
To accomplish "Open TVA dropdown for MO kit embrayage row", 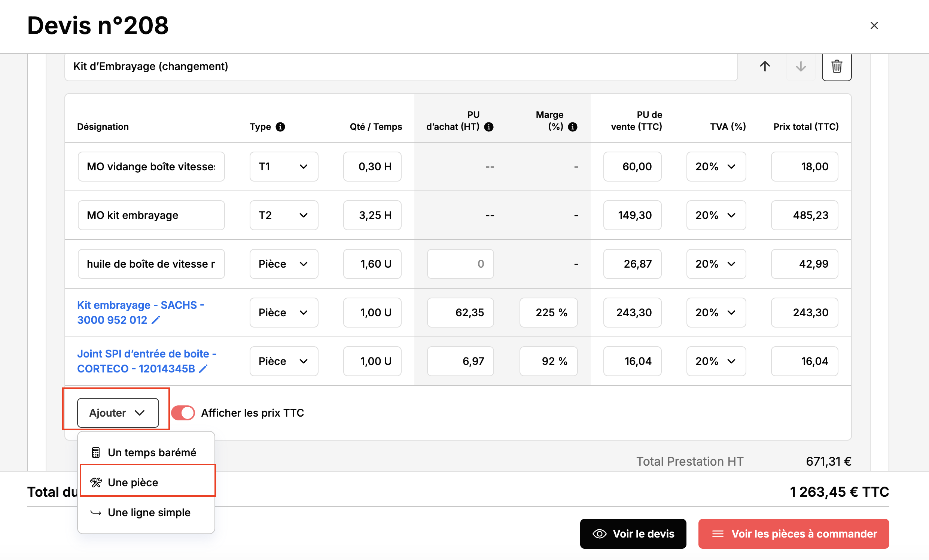I will [716, 215].
